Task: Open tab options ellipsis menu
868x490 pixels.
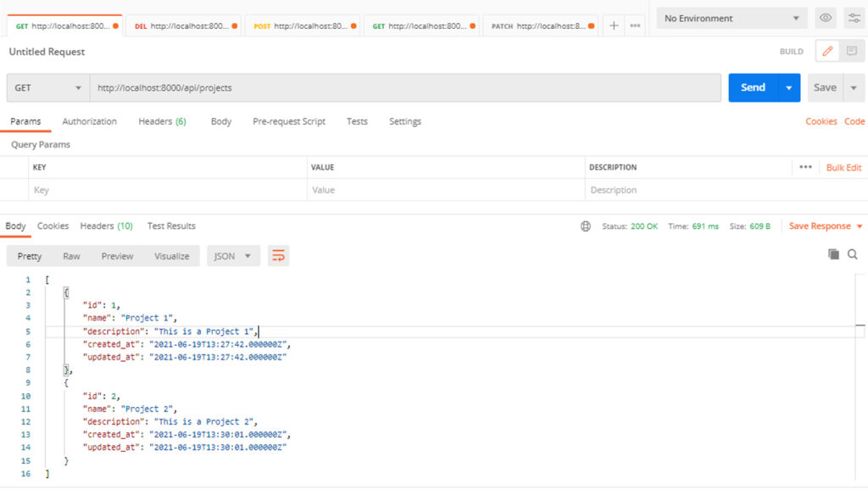Action: click(635, 25)
